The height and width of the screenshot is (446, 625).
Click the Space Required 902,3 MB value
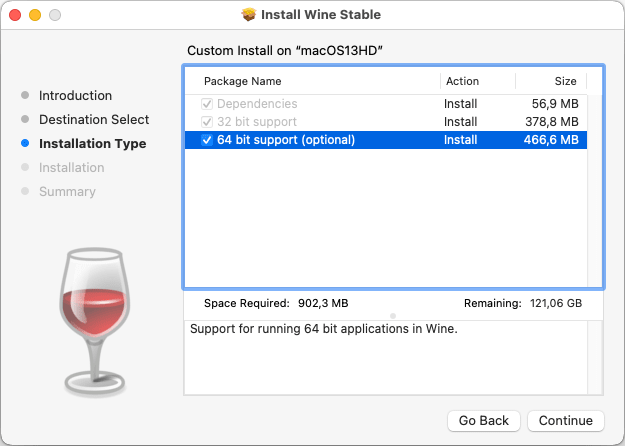point(323,303)
